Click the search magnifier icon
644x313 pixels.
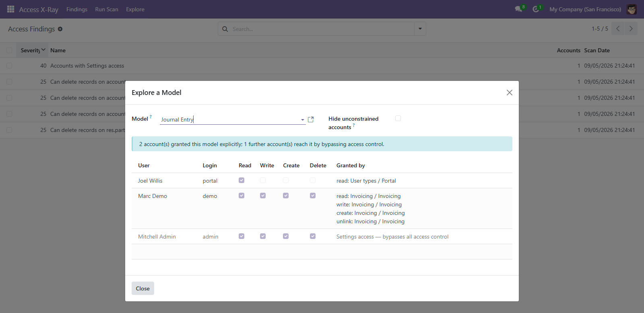225,29
